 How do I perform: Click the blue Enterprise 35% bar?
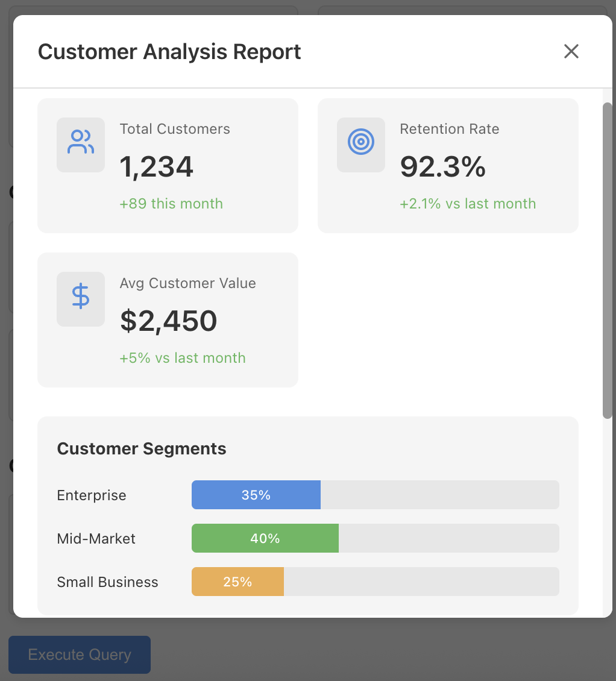click(256, 495)
